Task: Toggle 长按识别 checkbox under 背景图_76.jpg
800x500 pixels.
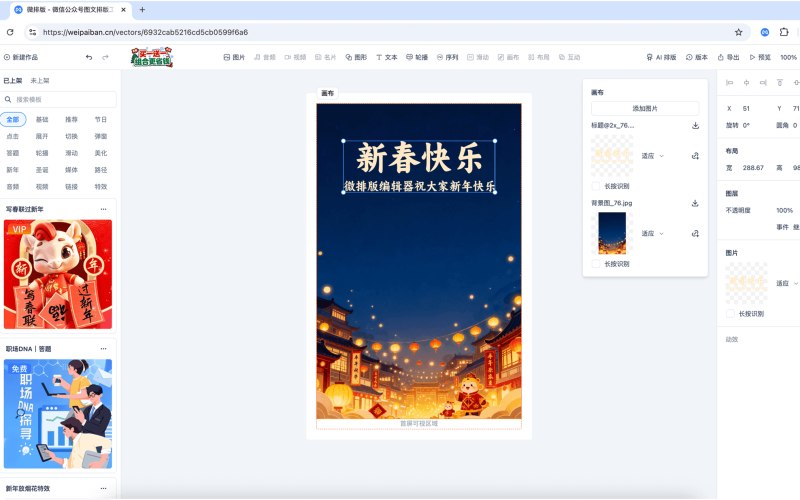Action: [595, 264]
